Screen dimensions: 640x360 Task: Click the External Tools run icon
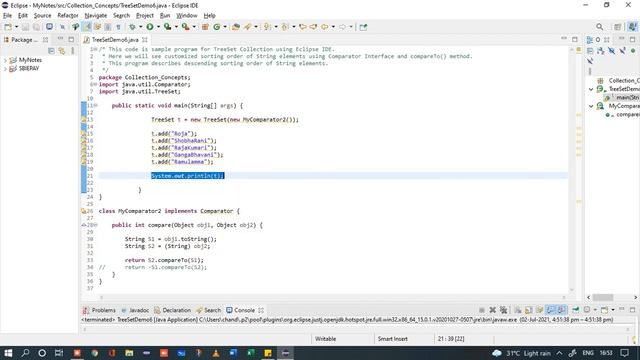[185, 27]
